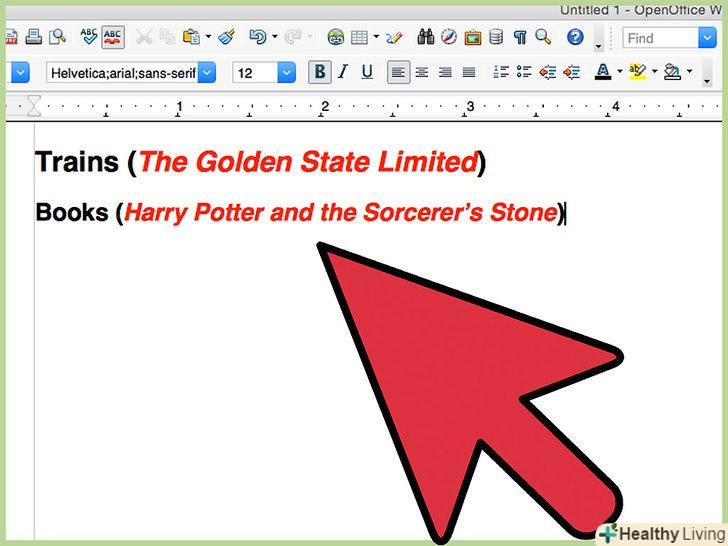
Task: Show Draw Functions pencil icon
Action: [394, 37]
